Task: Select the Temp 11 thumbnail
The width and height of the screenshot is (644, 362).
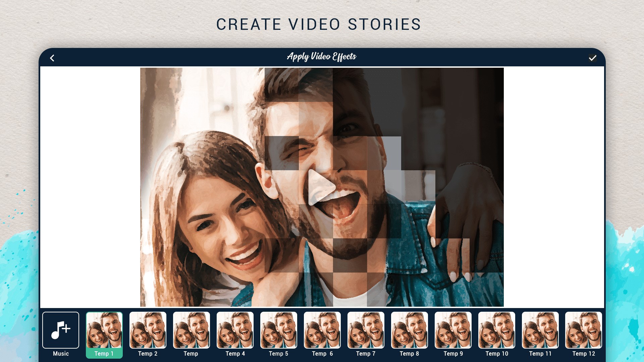Action: click(540, 330)
